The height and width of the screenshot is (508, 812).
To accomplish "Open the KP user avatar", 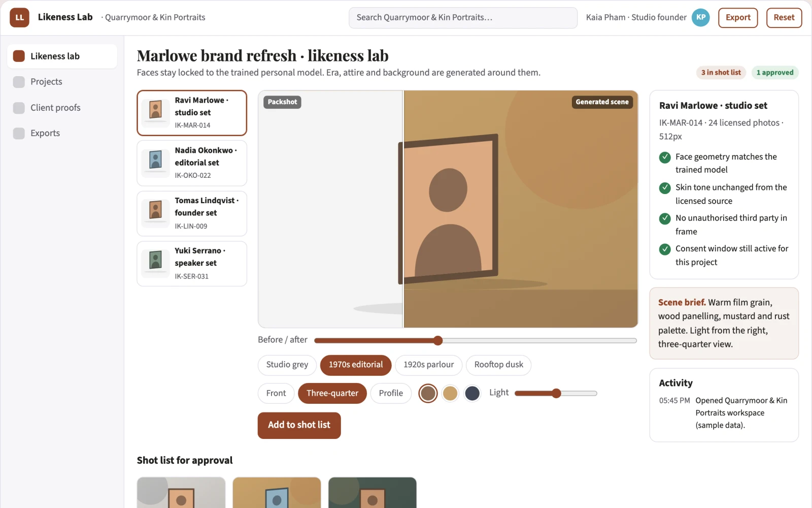I will 700,17.
